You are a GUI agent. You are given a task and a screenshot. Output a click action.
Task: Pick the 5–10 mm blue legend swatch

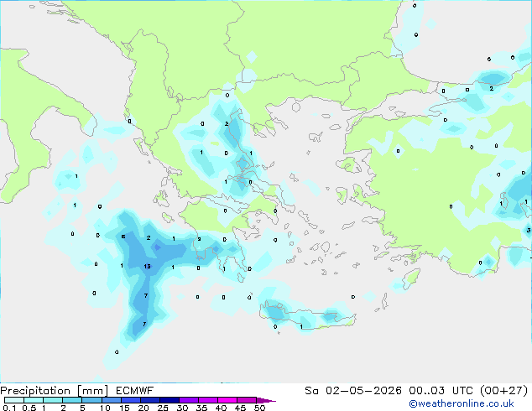coord(91,400)
